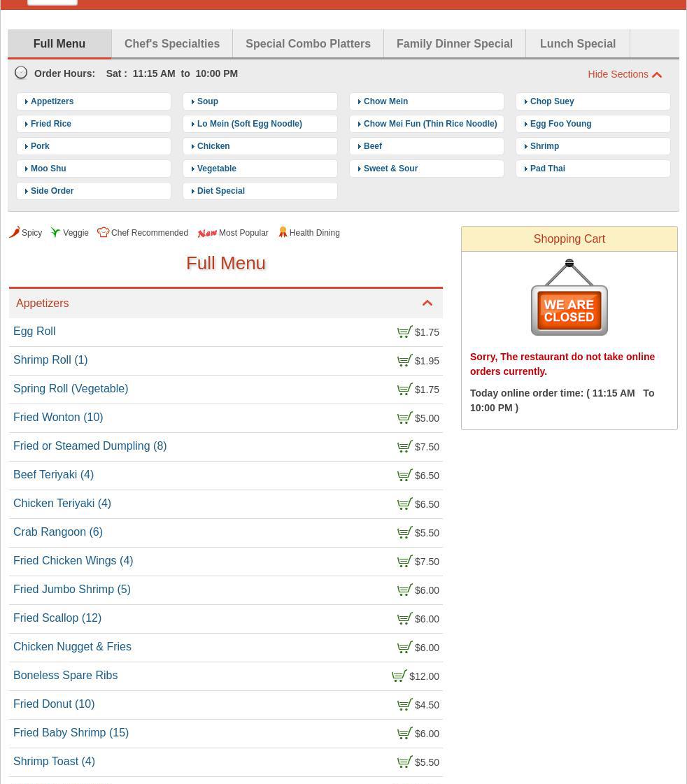Viewport: 687px width, 784px height.
Task: Open Fried Chicken Wings (4) item
Action: coord(73,561)
